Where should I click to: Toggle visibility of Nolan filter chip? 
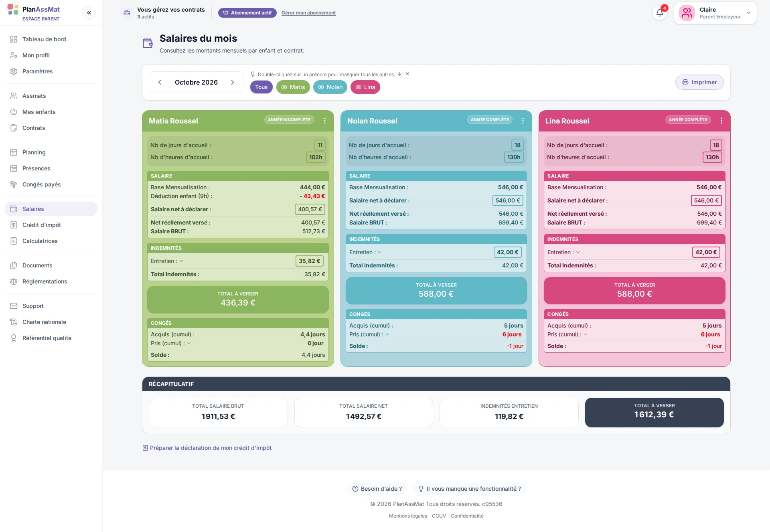click(330, 87)
